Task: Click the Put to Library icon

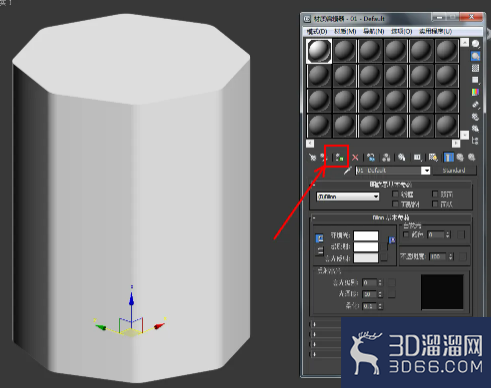Action: pyautogui.click(x=402, y=157)
